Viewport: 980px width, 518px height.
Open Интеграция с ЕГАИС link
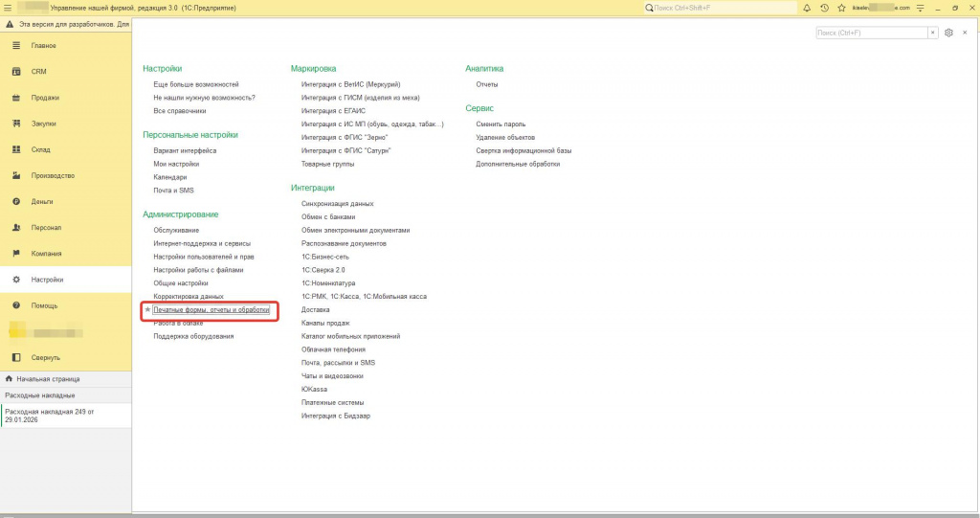pyautogui.click(x=333, y=111)
